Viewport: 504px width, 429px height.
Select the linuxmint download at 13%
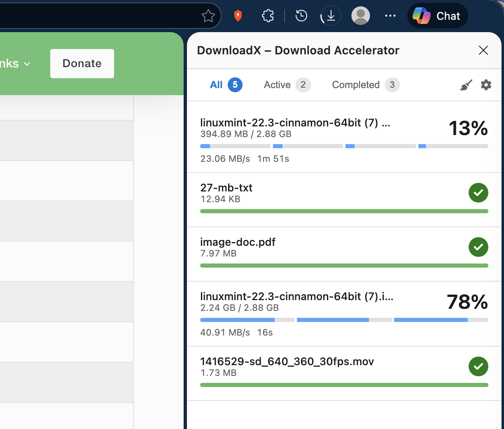point(295,122)
